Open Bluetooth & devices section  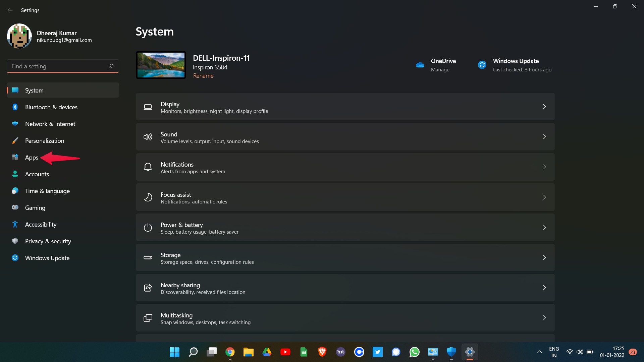click(x=63, y=107)
